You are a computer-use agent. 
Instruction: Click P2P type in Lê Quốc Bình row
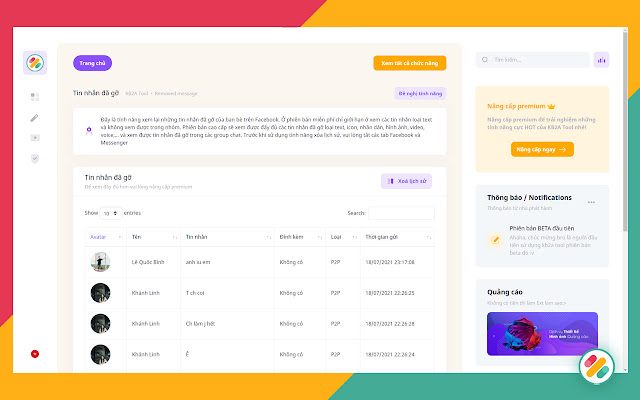pyautogui.click(x=336, y=262)
